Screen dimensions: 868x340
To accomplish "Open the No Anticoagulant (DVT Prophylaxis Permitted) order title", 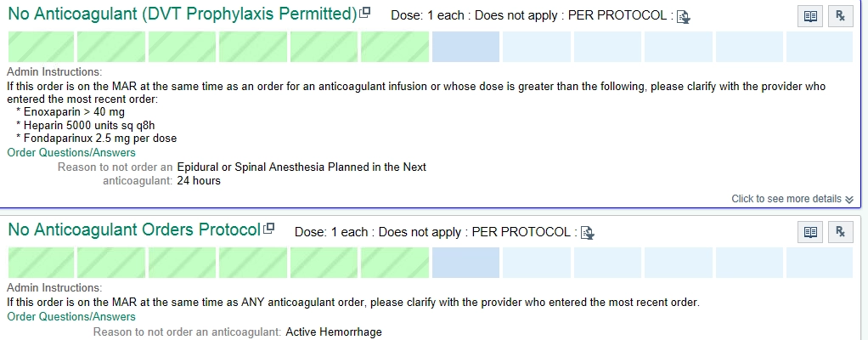I will pos(182,14).
